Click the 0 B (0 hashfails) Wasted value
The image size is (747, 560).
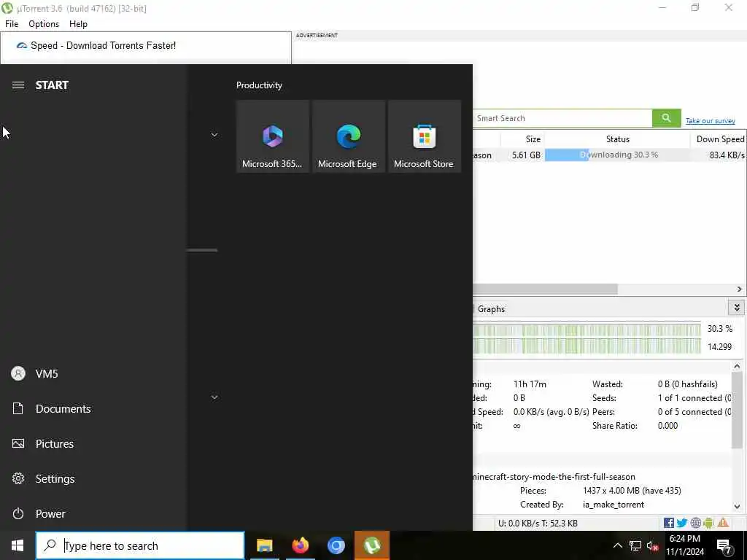pos(687,384)
